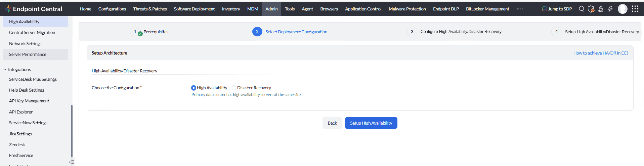Image resolution: width=644 pixels, height=166 pixels.
Task: Click Jump to SDP link
Action: (x=560, y=9)
